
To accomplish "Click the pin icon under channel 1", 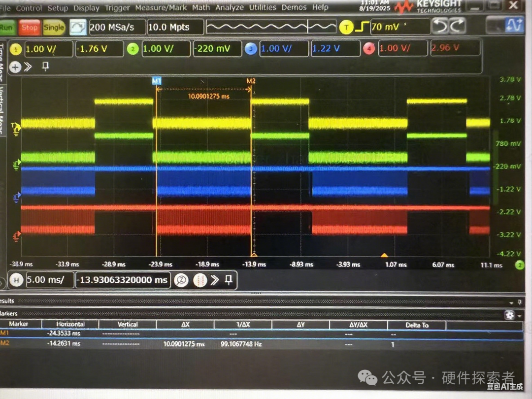I will pos(45,66).
